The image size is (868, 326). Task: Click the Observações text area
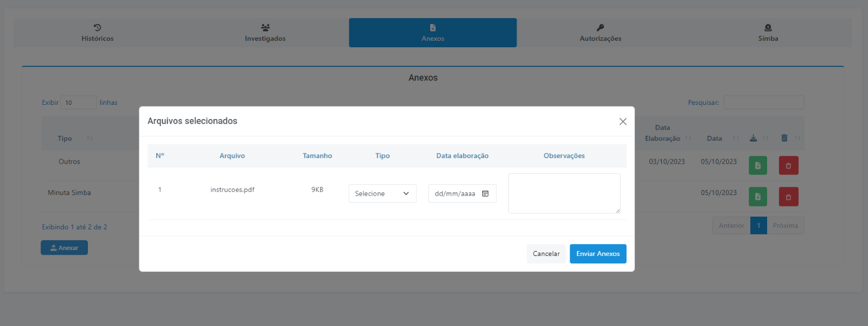pyautogui.click(x=564, y=193)
